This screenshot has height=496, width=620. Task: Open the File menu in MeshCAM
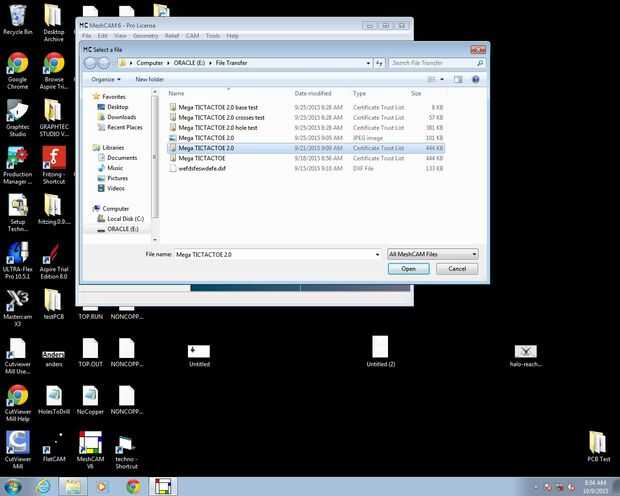[87, 36]
